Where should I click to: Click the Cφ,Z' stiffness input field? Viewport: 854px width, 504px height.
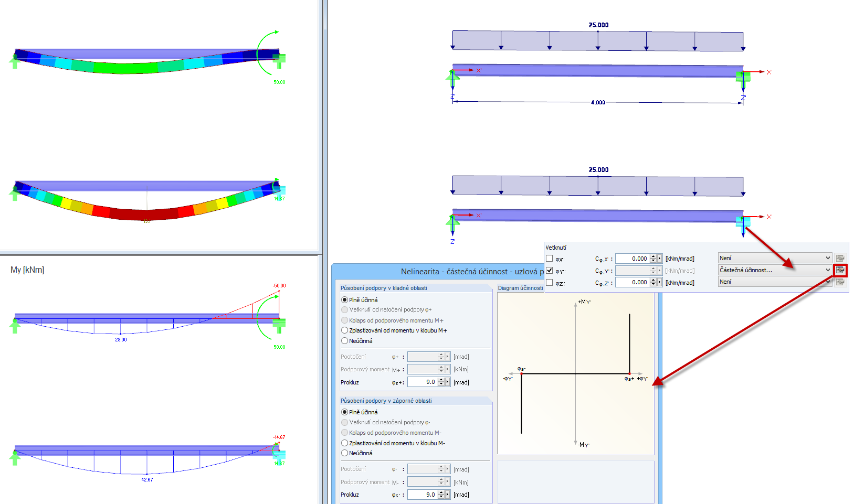click(x=632, y=282)
